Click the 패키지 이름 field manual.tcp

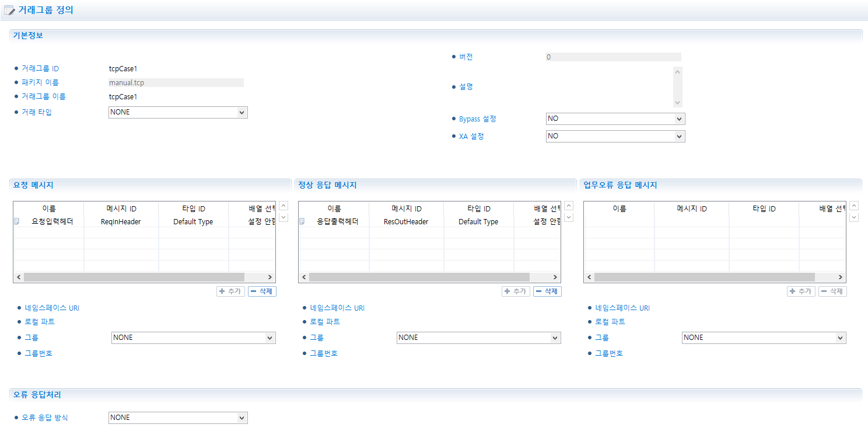176,83
